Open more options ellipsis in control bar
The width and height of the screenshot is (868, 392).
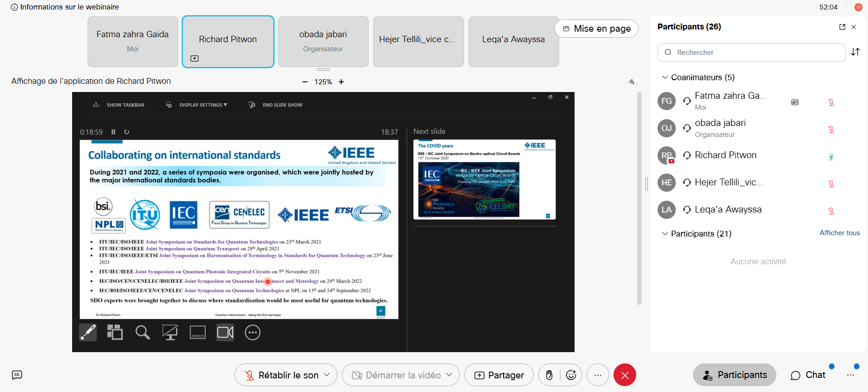tap(598, 375)
